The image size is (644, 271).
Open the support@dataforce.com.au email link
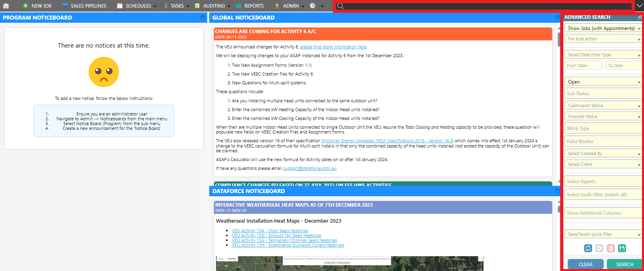click(x=309, y=169)
